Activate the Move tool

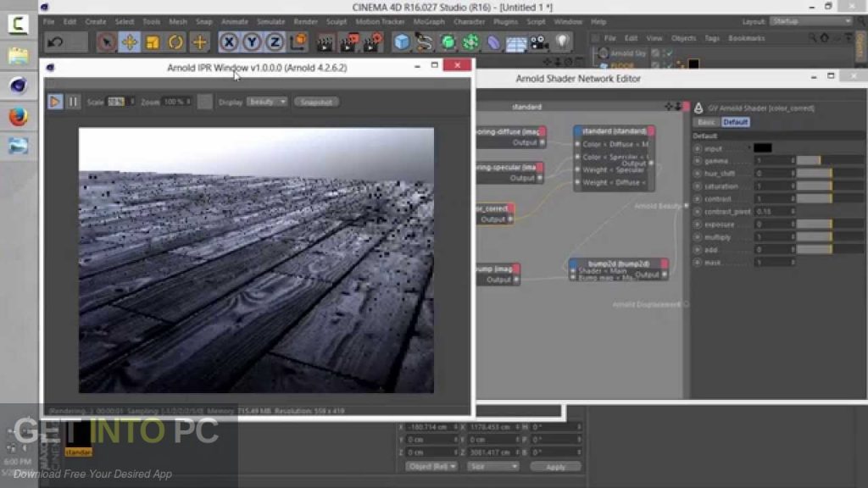point(130,42)
